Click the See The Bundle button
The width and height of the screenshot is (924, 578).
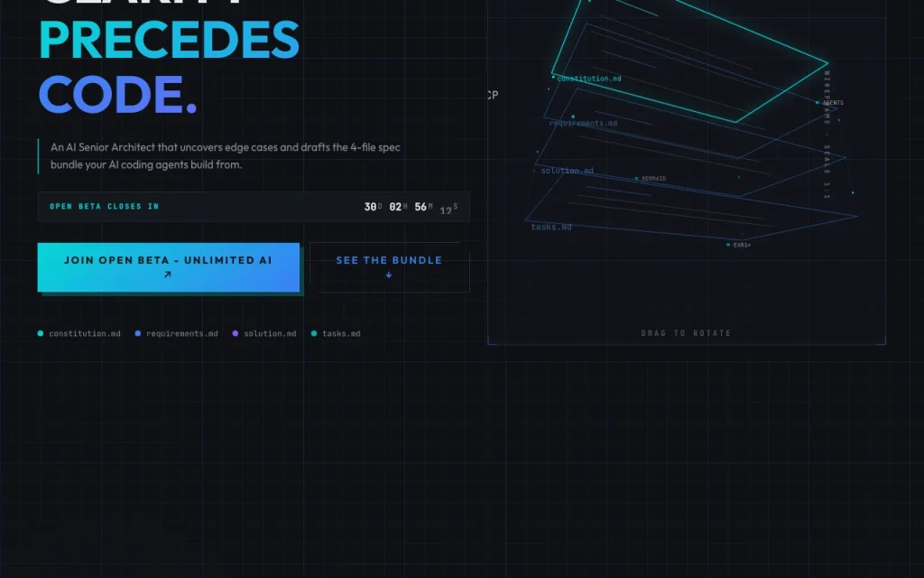click(x=390, y=267)
